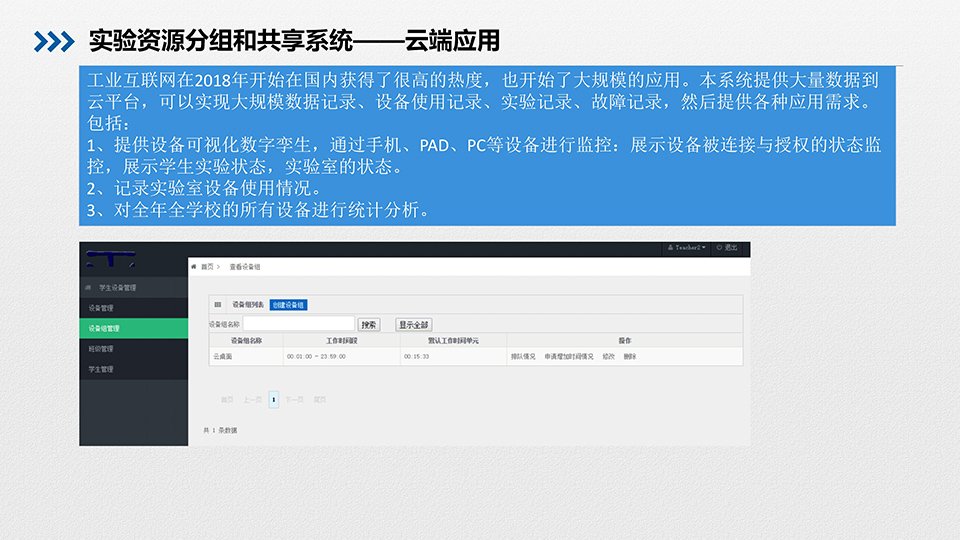Open 班级管理 from the sidebar
Viewport: 960px width, 540px height.
click(101, 349)
